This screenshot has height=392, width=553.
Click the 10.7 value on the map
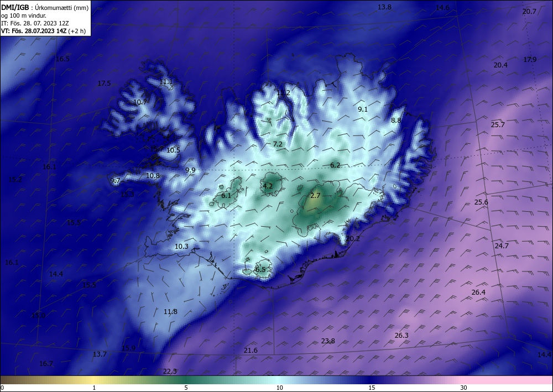(140, 102)
